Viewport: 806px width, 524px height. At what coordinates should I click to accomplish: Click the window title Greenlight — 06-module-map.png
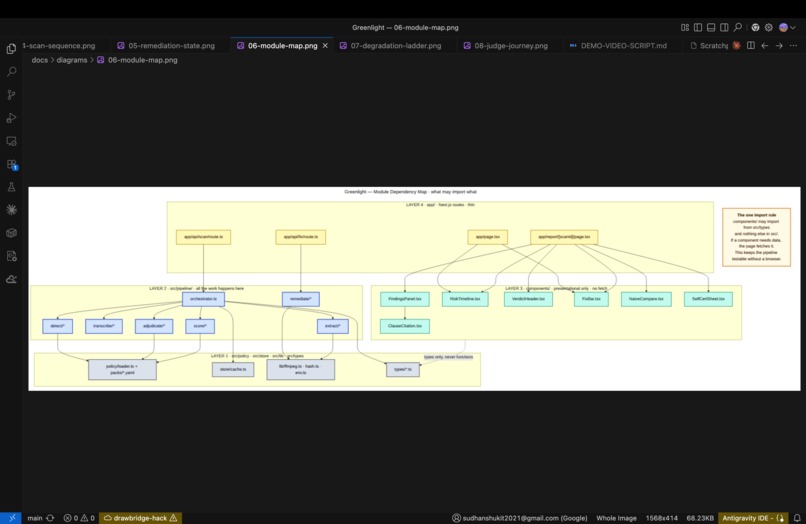pyautogui.click(x=405, y=28)
